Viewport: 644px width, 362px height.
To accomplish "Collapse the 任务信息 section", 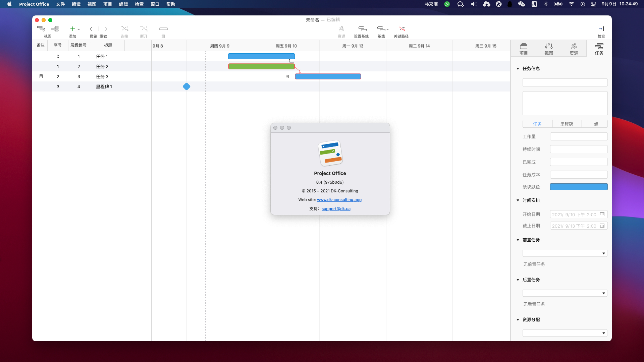I will click(x=518, y=69).
